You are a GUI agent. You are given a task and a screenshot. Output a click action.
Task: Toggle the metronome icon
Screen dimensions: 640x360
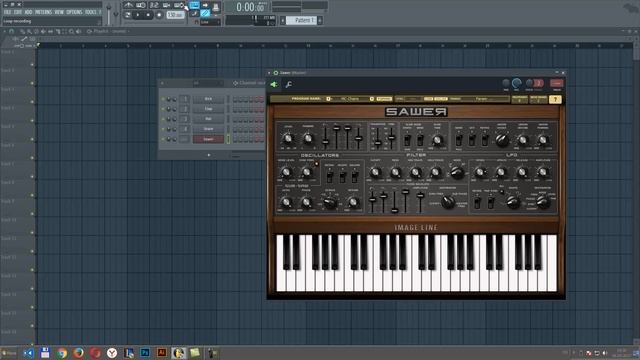click(x=129, y=5)
